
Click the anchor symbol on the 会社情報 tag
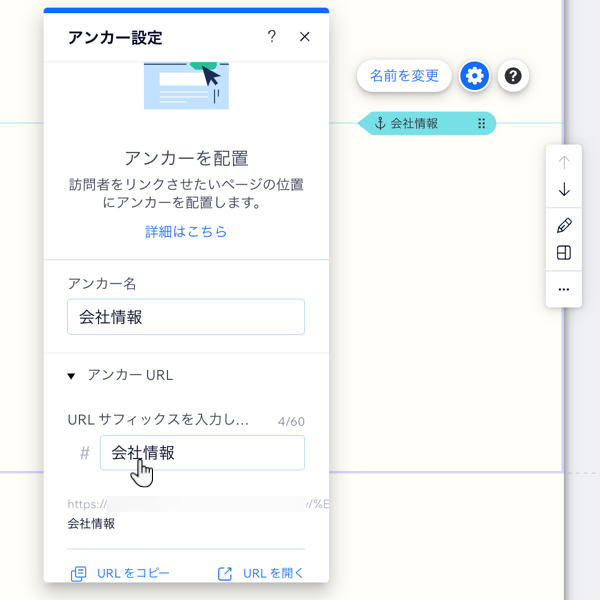coord(380,123)
